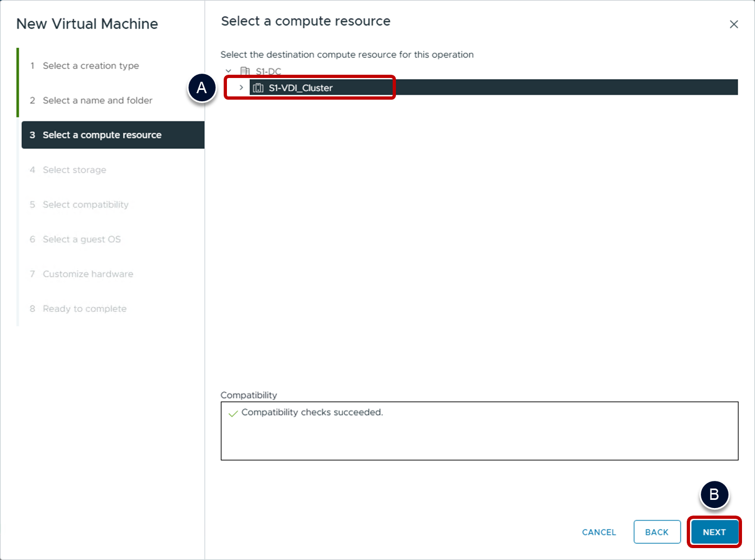Click the green compatibility checkmark icon
Viewport: 755px width, 560px height.
tap(233, 413)
